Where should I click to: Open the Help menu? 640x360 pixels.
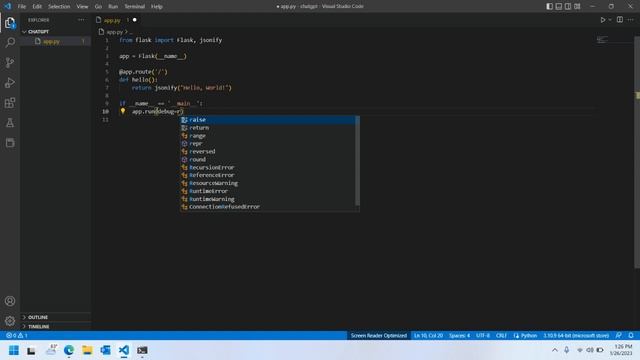click(157, 7)
